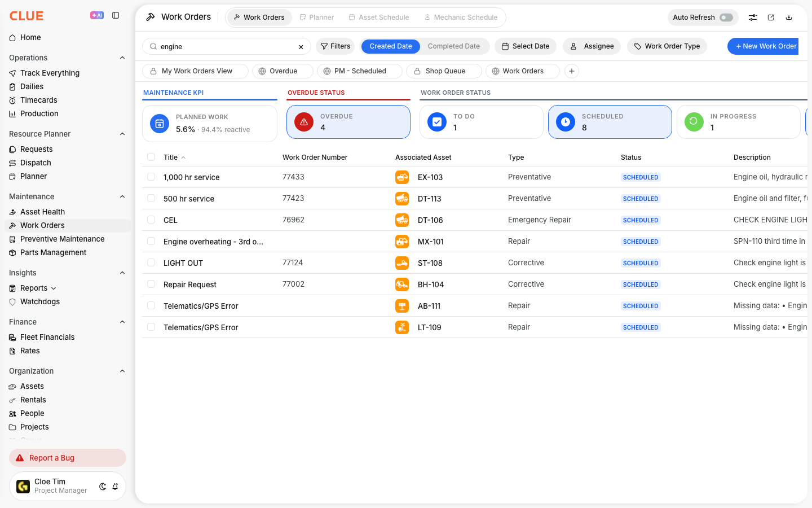Click the In Progress refresh icon
Image resolution: width=812 pixels, height=508 pixels.
694,122
